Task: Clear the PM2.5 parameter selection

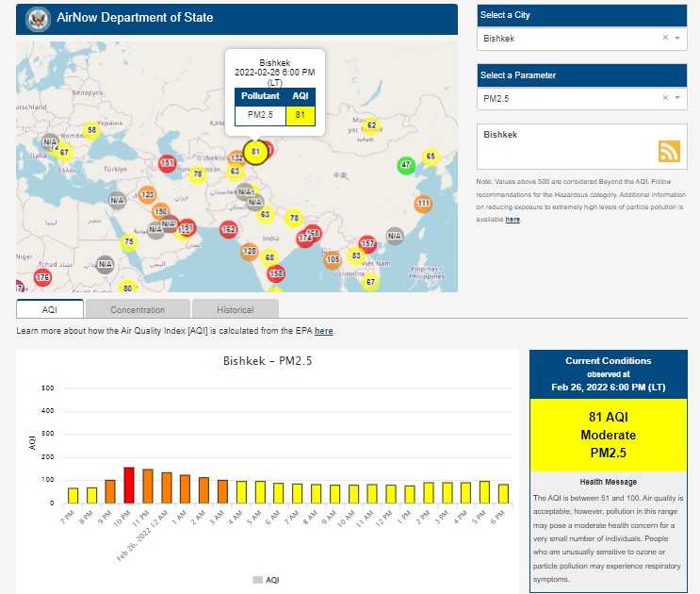Action: 664,98
